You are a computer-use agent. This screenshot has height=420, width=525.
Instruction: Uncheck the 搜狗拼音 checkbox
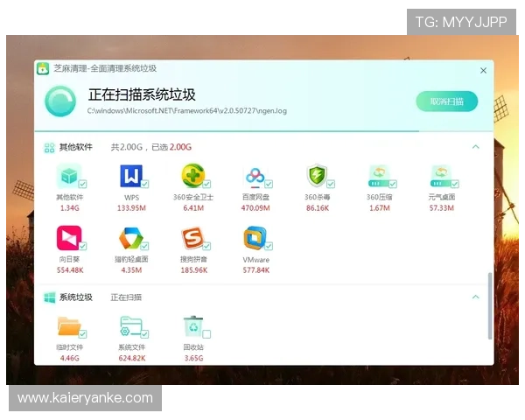point(206,246)
